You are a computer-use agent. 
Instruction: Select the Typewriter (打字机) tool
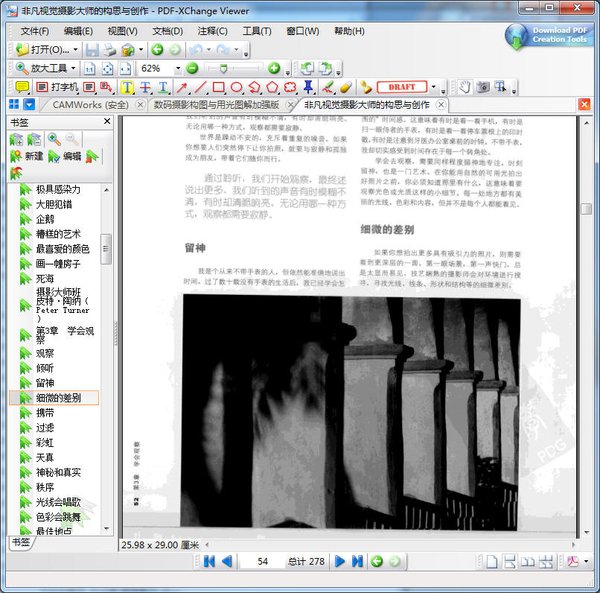click(x=56, y=87)
